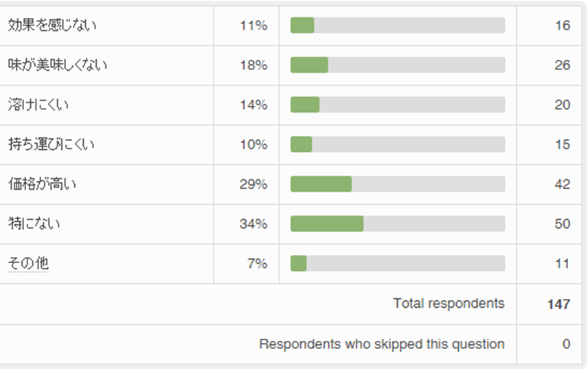Click the 18% progress bar for 味が美味しくない
Screen dimensions: 588x369
coord(309,65)
